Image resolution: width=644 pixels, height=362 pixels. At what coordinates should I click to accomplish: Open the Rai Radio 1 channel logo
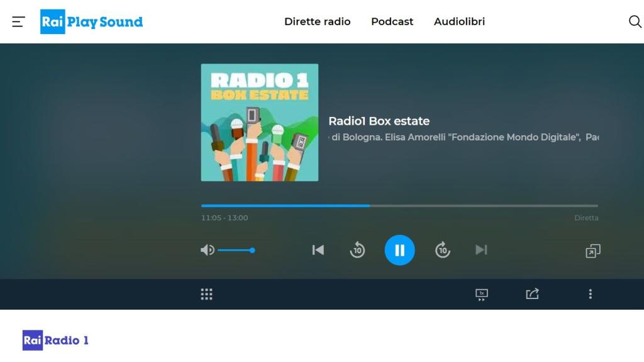point(55,340)
